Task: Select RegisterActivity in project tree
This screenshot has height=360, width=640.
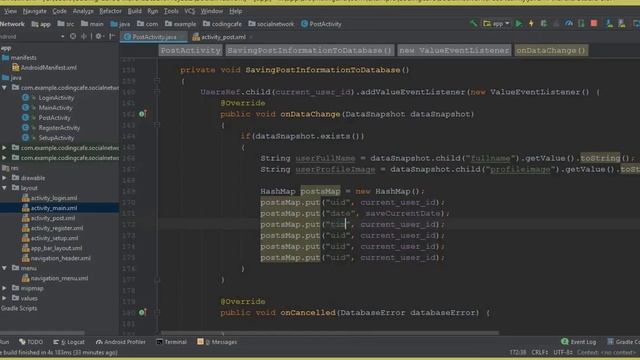Action: click(x=51, y=128)
